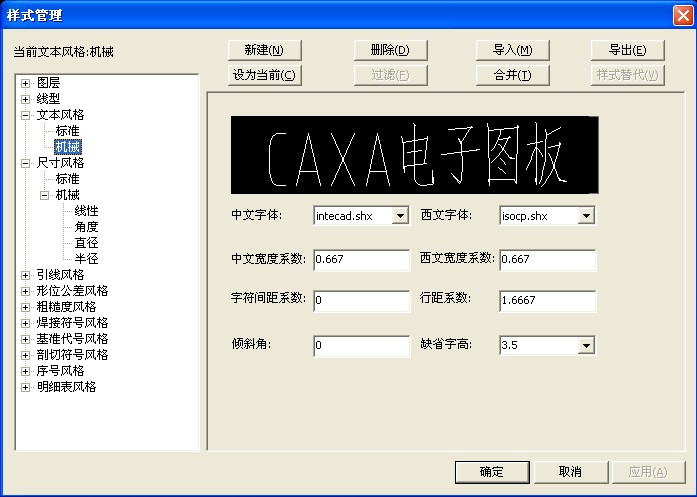
Task: Click the 倾斜角 input field
Action: click(x=361, y=345)
